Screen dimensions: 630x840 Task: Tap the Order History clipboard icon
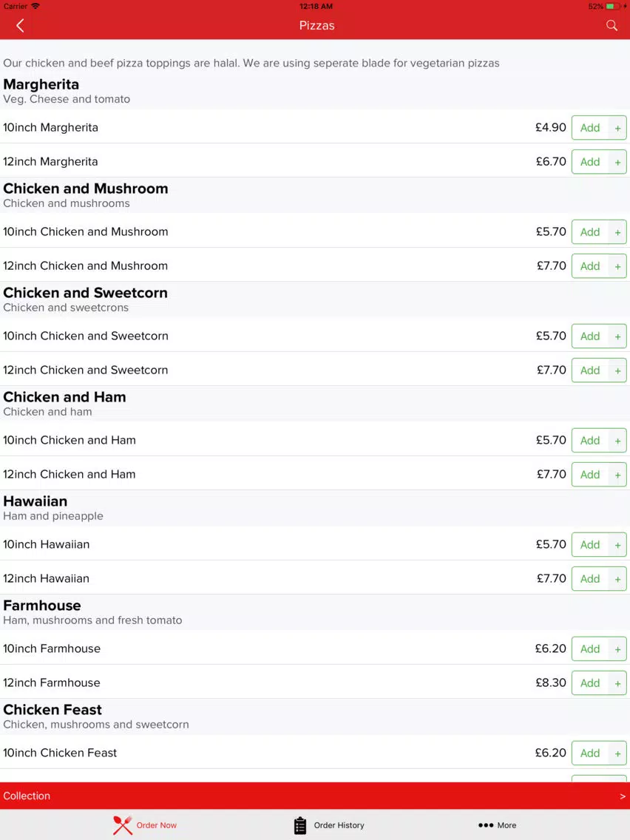point(300,825)
